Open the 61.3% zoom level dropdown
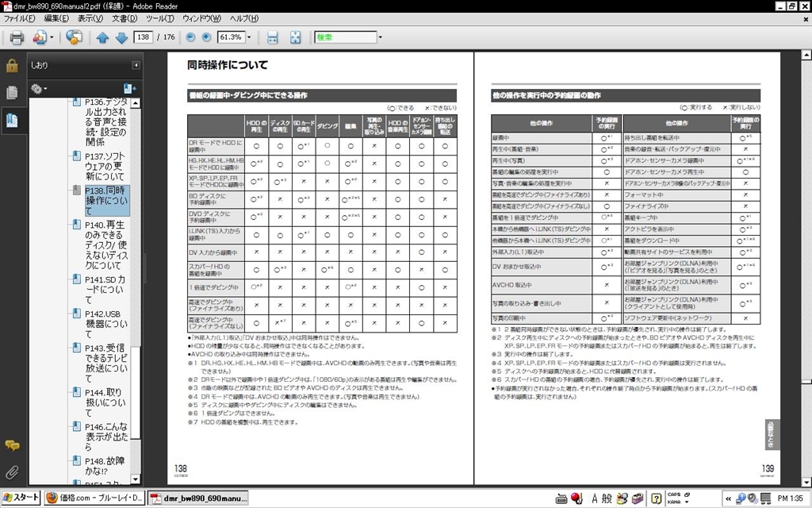Viewport: 812px width, 508px height. tap(248, 37)
